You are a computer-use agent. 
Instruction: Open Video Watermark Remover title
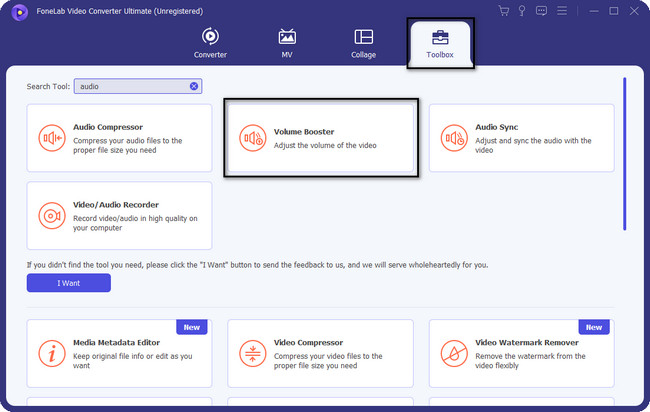point(527,343)
